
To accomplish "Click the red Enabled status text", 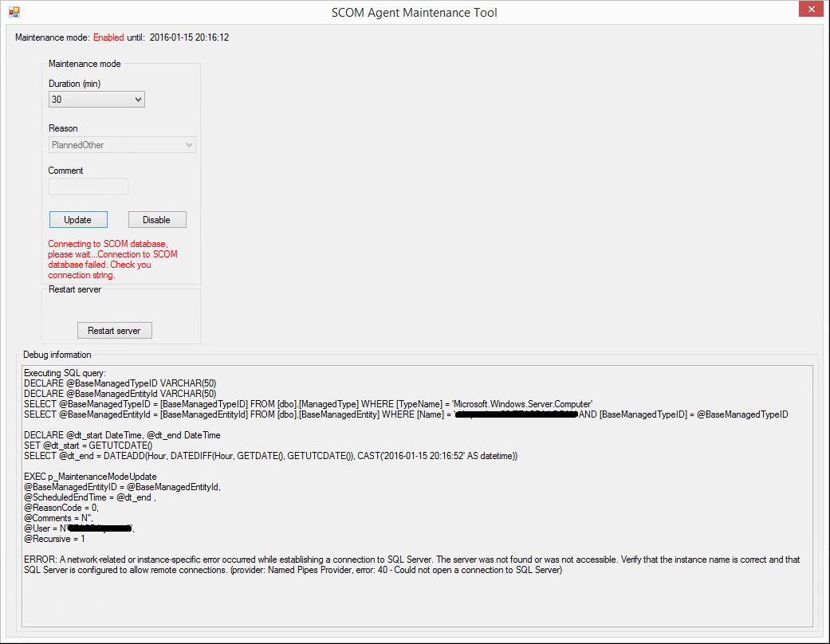I will point(108,37).
